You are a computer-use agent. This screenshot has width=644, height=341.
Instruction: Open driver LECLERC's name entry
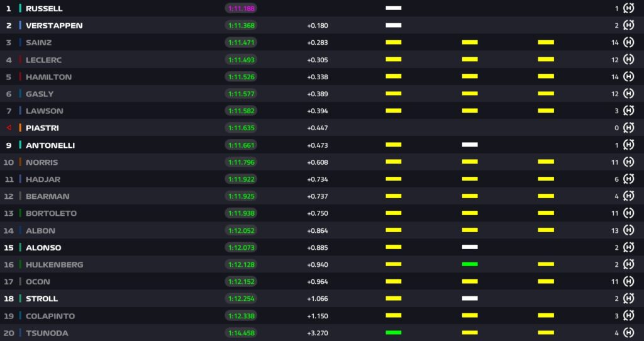click(43, 60)
